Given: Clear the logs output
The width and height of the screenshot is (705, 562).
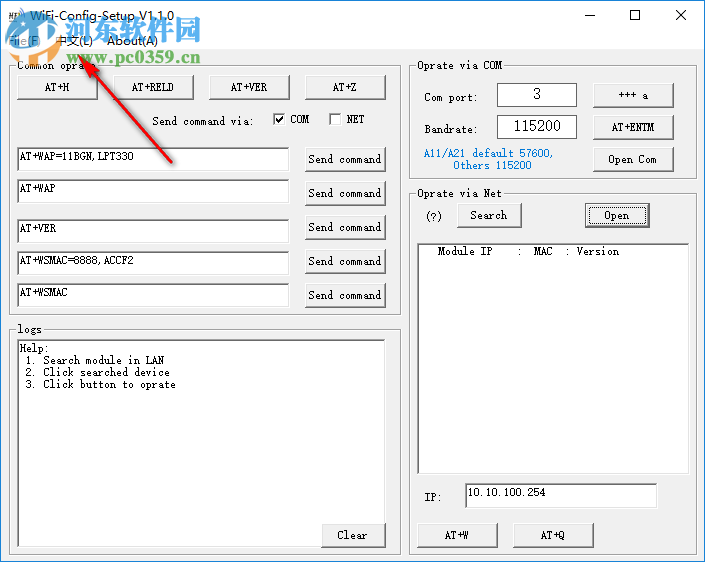Looking at the screenshot, I should [x=353, y=535].
